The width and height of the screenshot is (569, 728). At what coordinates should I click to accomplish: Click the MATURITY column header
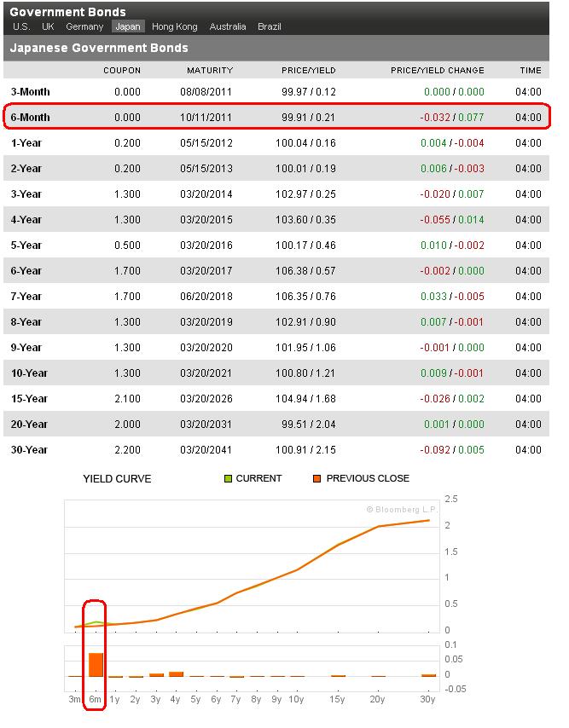click(x=210, y=70)
